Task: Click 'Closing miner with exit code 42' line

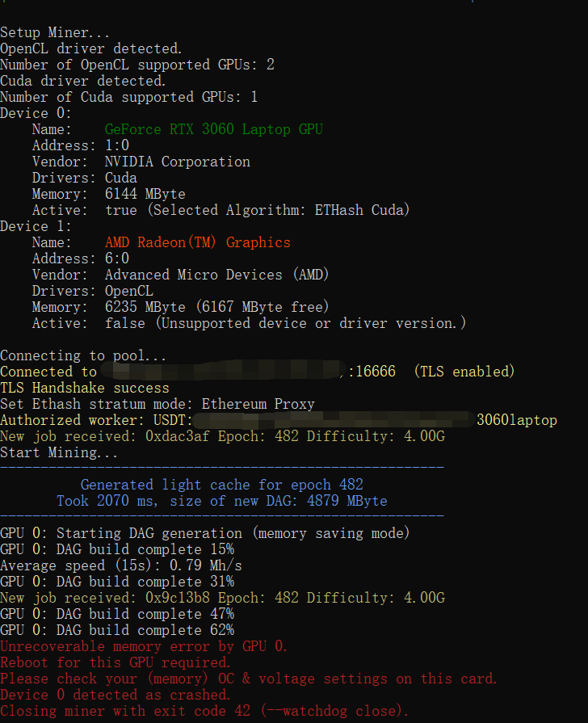Action: 204,711
